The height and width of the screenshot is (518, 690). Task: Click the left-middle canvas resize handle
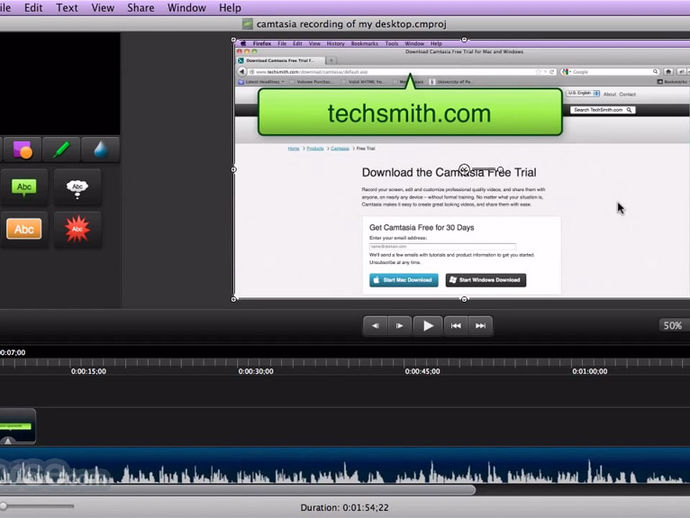pyautogui.click(x=234, y=169)
